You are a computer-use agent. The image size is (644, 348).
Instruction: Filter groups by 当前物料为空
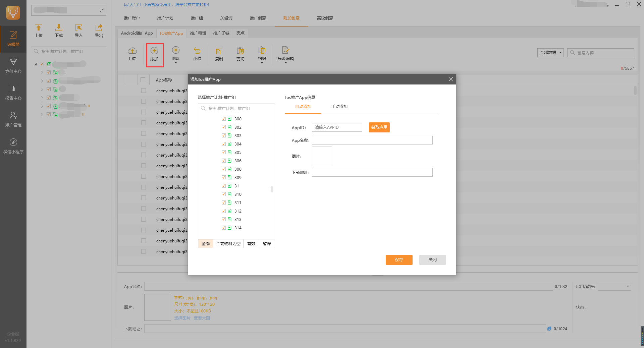click(x=228, y=244)
